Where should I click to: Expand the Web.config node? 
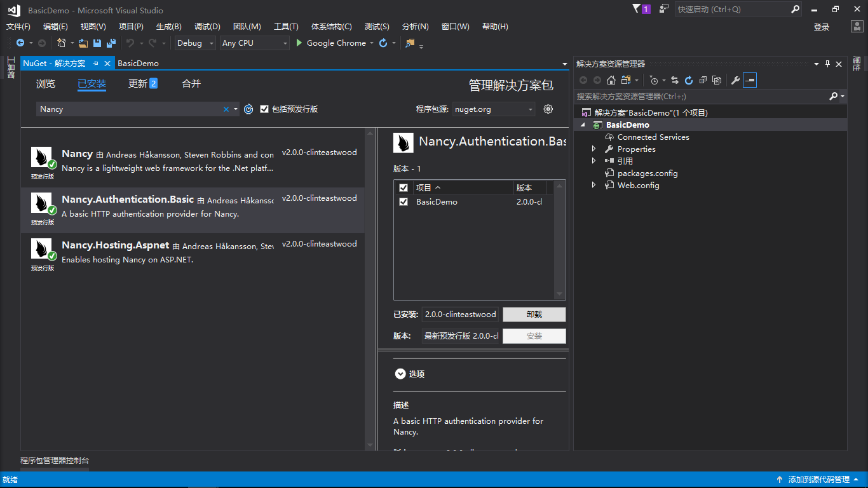(594, 186)
